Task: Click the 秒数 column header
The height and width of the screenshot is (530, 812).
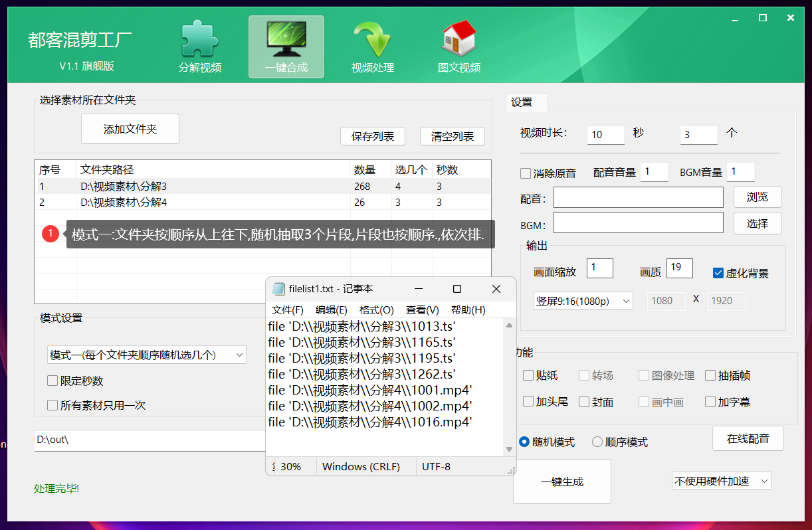Action: tap(461, 169)
